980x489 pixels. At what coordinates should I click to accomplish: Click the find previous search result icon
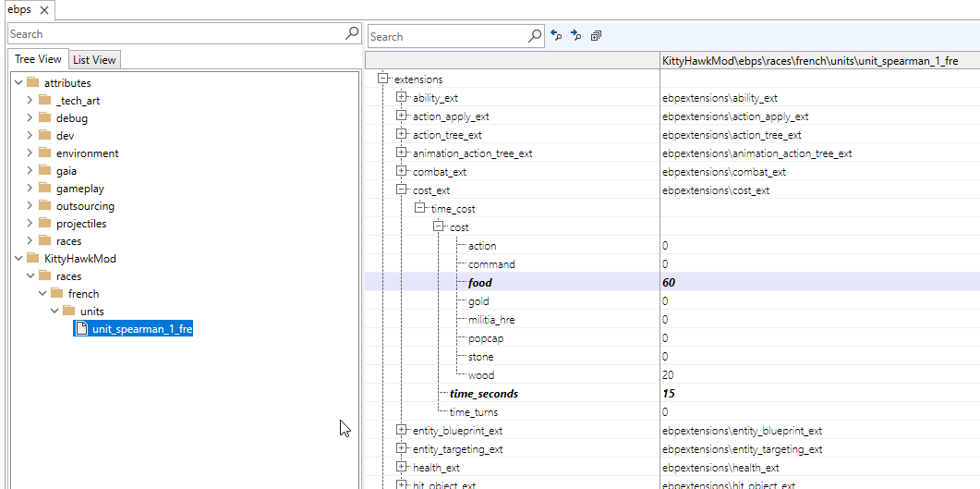(x=556, y=36)
